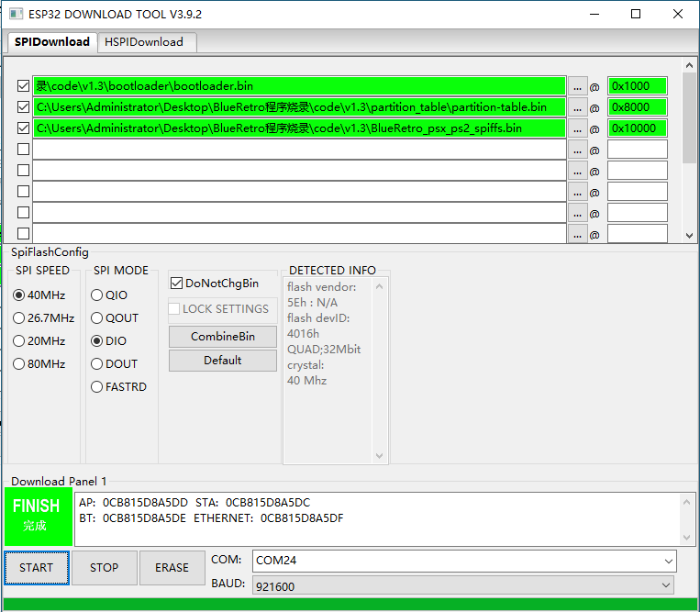The image size is (700, 612).
Task: Expand the BAUD rate dropdown showing 921600
Action: (463, 585)
